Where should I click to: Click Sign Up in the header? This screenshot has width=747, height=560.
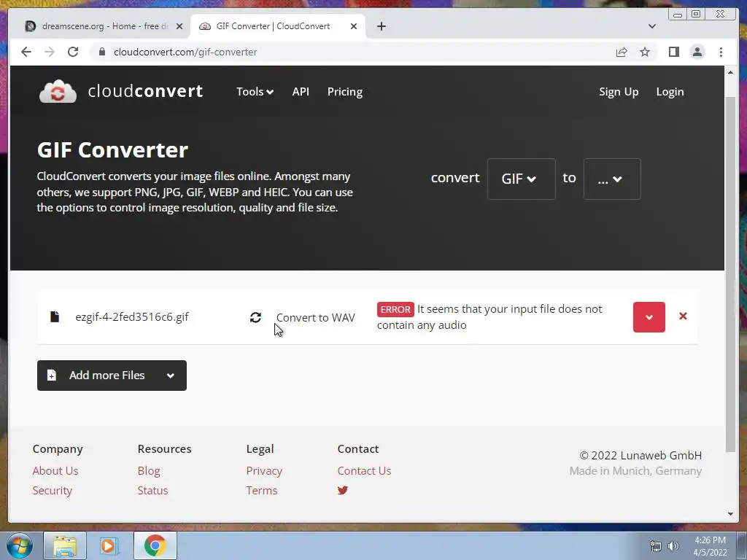pyautogui.click(x=619, y=91)
